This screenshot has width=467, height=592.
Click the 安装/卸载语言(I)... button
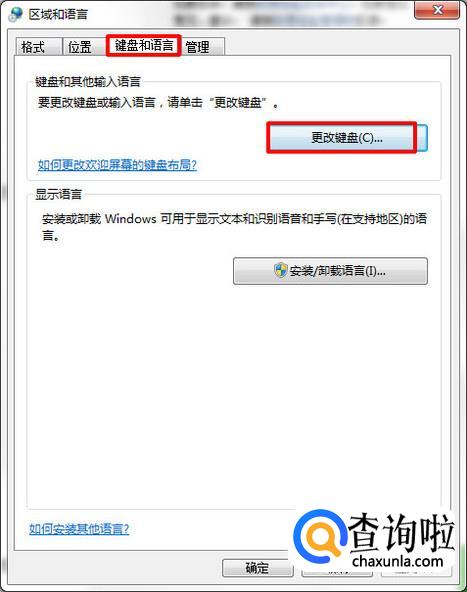[330, 271]
